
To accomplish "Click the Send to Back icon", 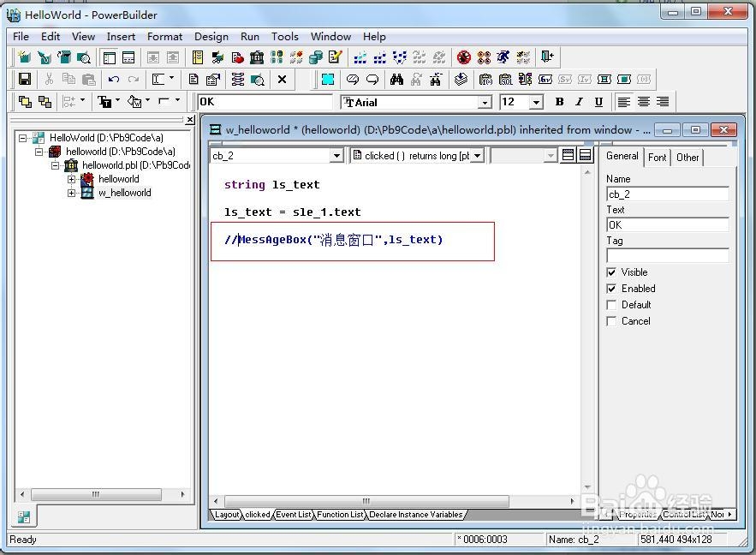I will click(45, 102).
